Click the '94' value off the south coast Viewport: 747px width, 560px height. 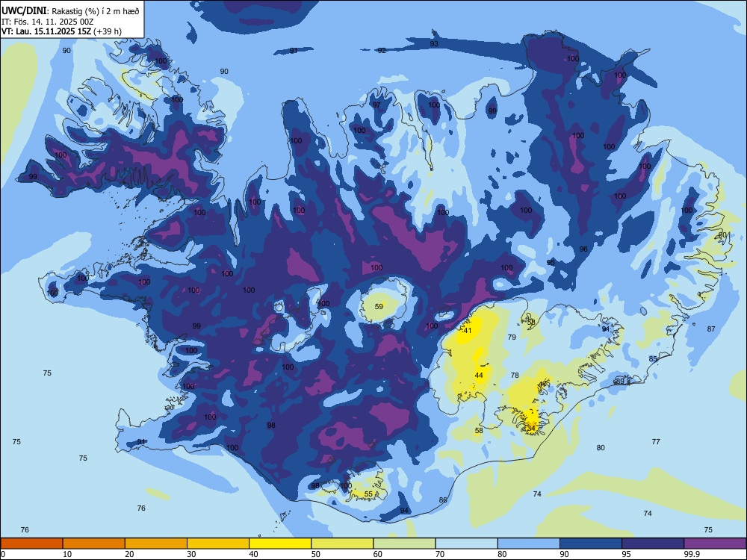(x=404, y=511)
